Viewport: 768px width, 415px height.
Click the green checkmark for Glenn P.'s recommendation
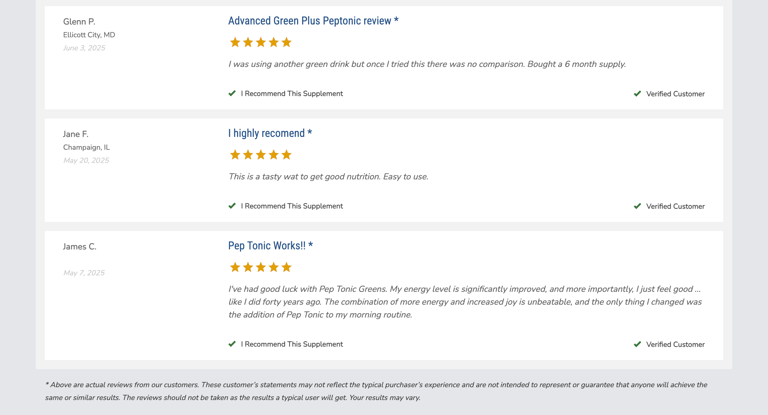point(232,93)
